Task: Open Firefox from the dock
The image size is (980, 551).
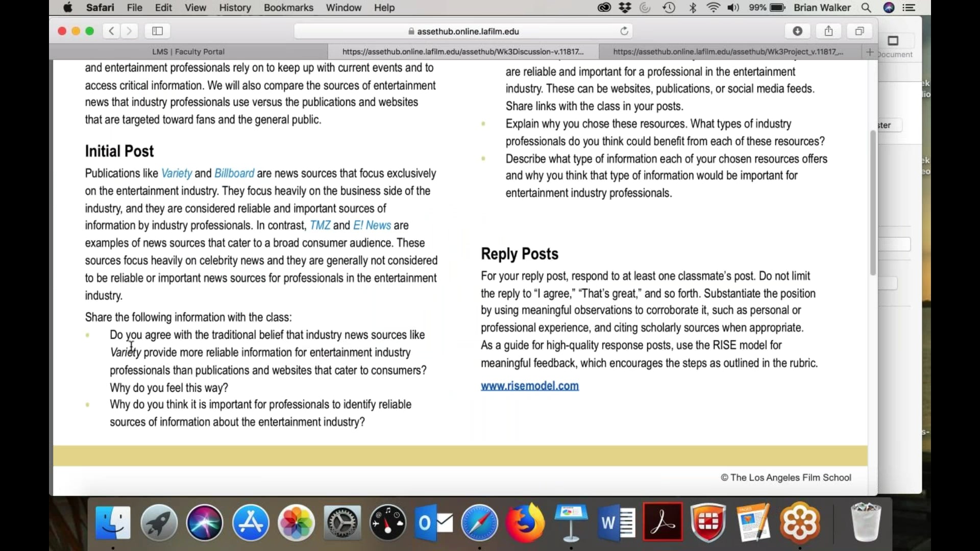Action: click(525, 522)
